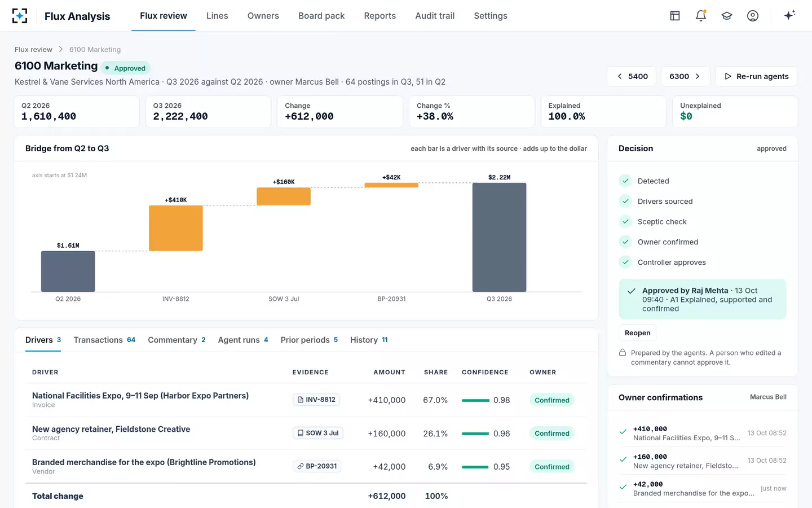Click the +$160K SOW 3 Jul chart bar
This screenshot has width=812, height=508.
(284, 196)
